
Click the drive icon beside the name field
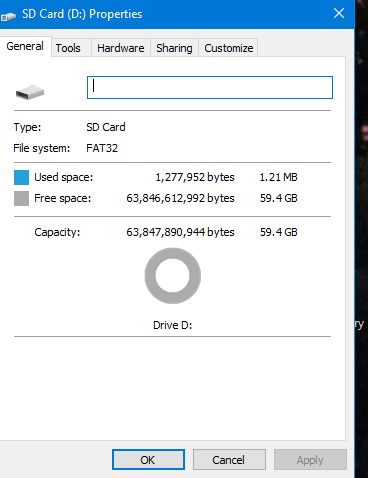click(30, 92)
